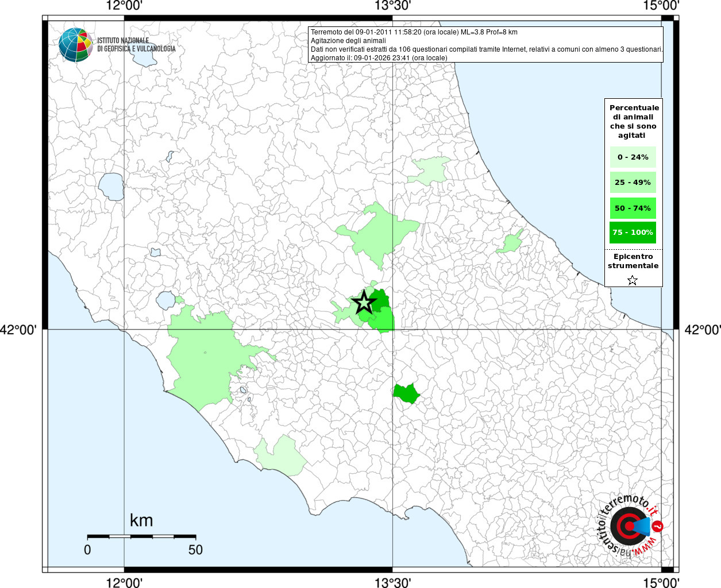Click the 'Percentuale di animali' legend heading
Screen dimensions: 721x588
click(x=634, y=121)
